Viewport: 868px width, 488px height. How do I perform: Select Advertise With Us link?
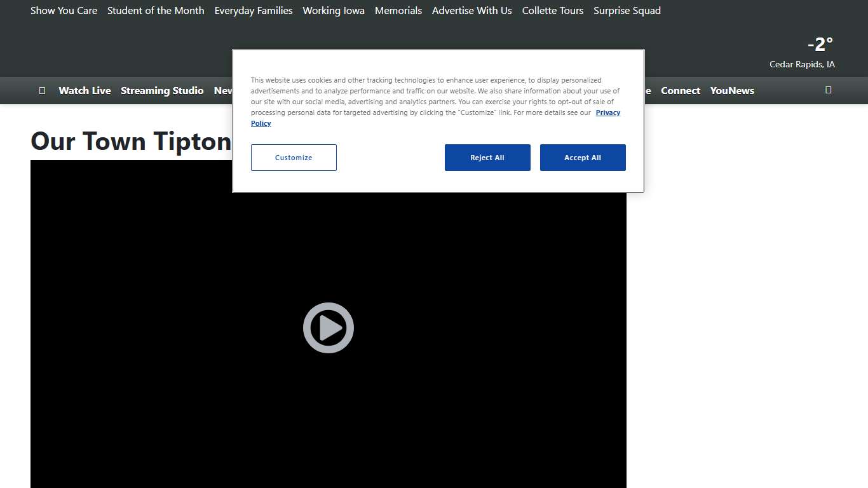point(471,10)
